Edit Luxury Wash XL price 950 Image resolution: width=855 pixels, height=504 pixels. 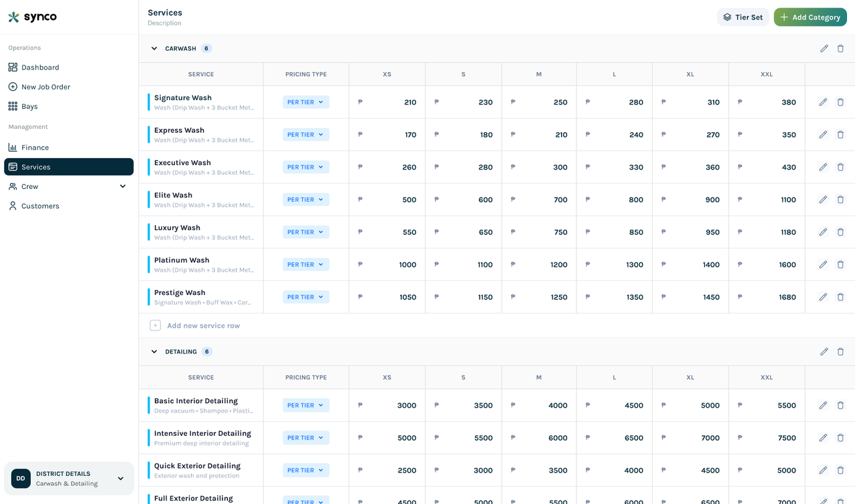691,232
